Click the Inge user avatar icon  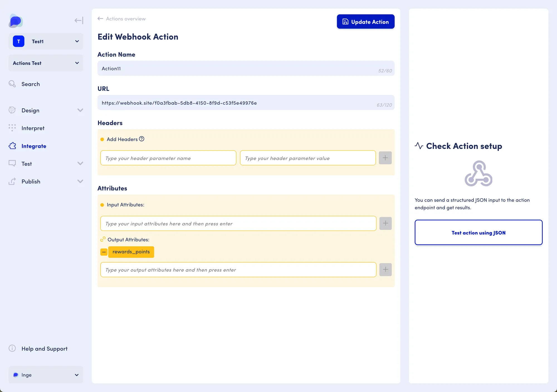click(16, 375)
